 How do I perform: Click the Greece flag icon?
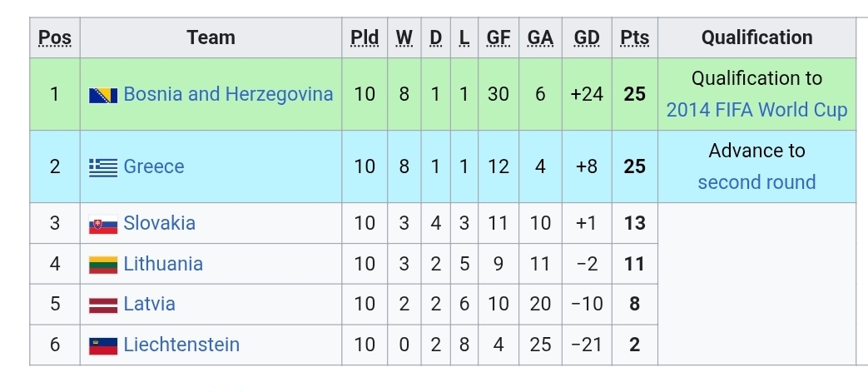coord(103,167)
